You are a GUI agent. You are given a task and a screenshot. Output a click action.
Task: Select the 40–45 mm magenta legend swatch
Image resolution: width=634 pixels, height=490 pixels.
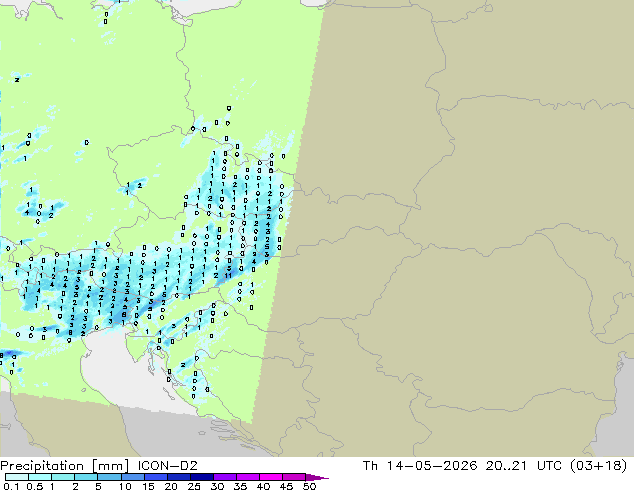pyautogui.click(x=271, y=477)
